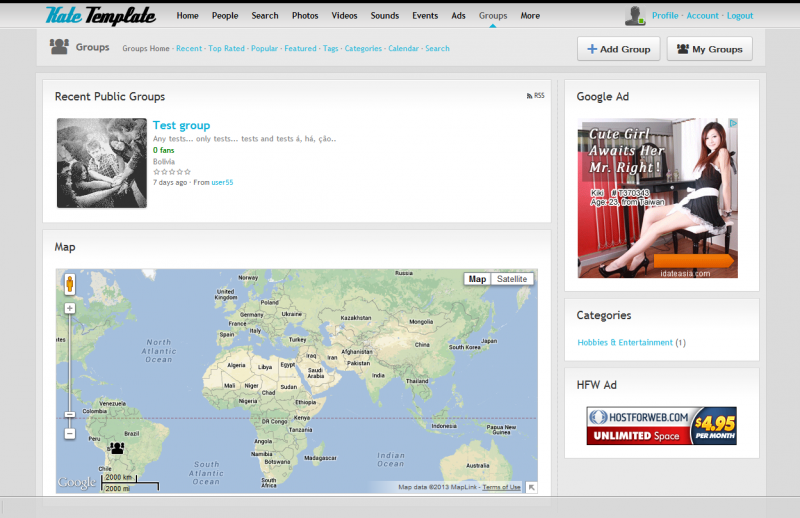
Task: Open group Categories submenu link
Action: point(363,48)
